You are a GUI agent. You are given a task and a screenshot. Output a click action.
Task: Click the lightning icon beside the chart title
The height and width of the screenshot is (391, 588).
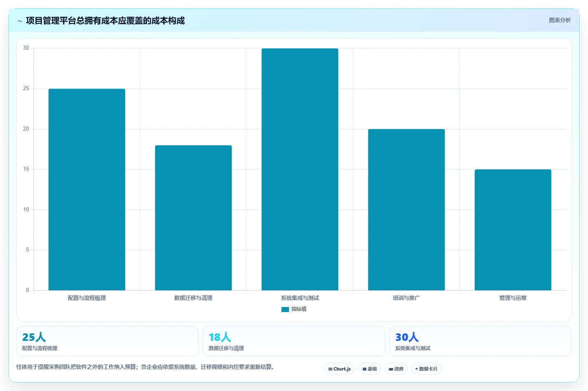tap(20, 21)
